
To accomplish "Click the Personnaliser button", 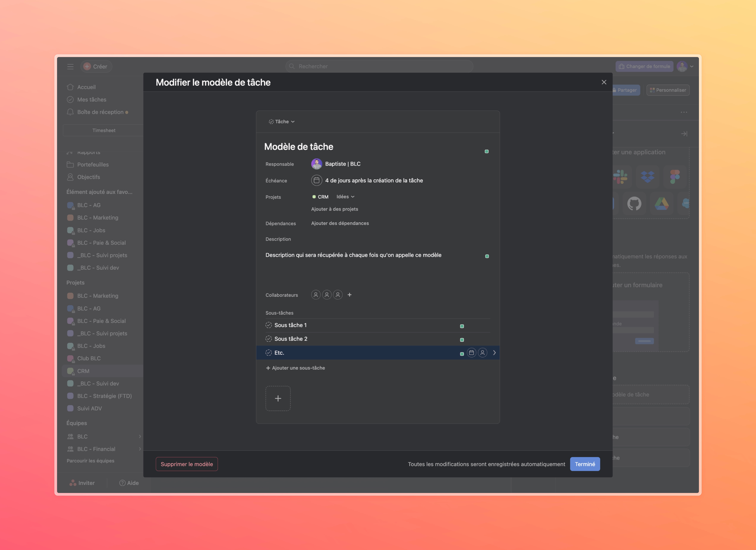I will point(668,90).
